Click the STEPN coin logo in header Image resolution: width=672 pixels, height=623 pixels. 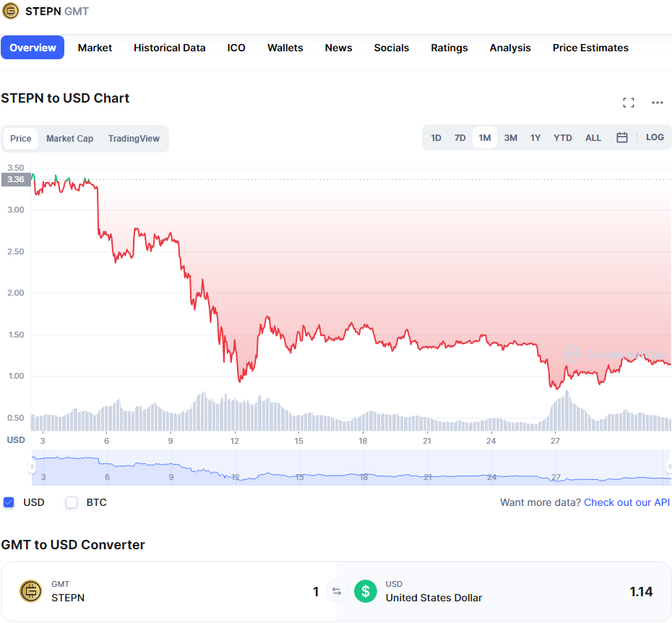point(10,11)
